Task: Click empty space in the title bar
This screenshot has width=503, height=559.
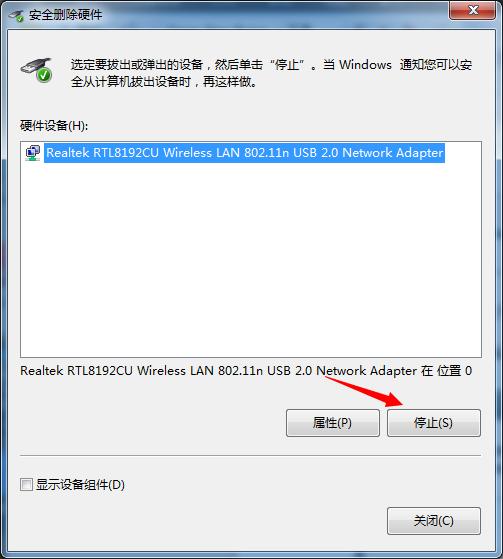Action: pos(271,14)
